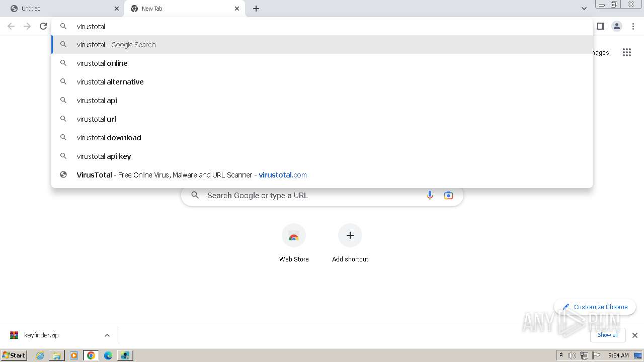Open the Action Center flag icon
The image size is (644, 362).
596,355
